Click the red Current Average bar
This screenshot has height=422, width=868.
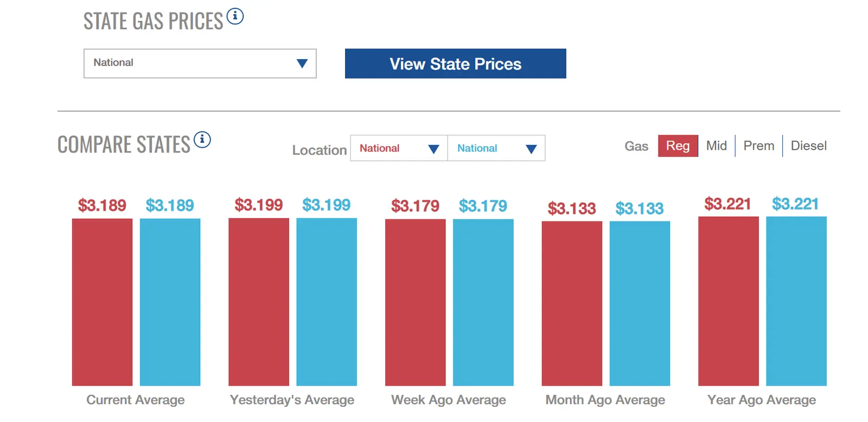[x=102, y=302]
